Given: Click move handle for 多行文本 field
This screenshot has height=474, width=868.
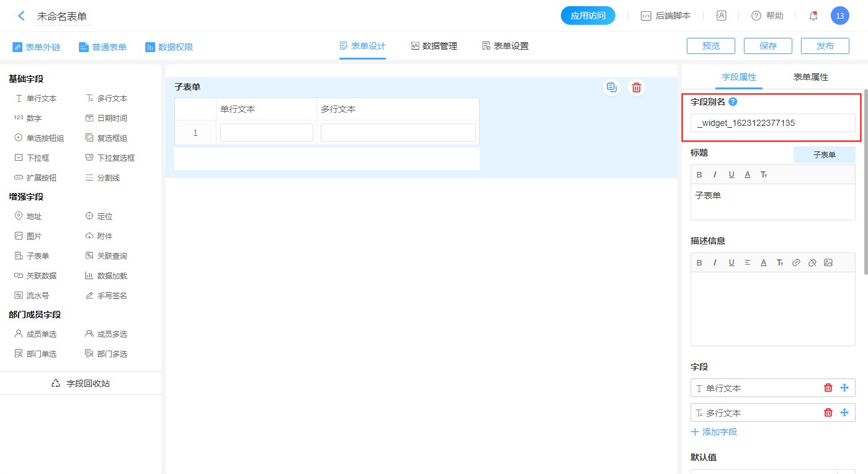Looking at the screenshot, I should click(844, 413).
